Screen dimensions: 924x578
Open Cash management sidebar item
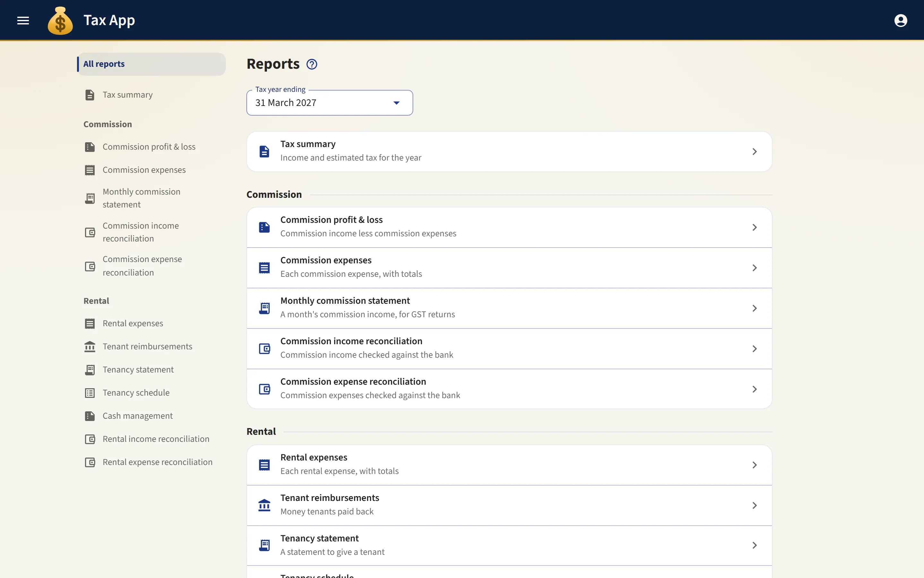click(x=151, y=416)
